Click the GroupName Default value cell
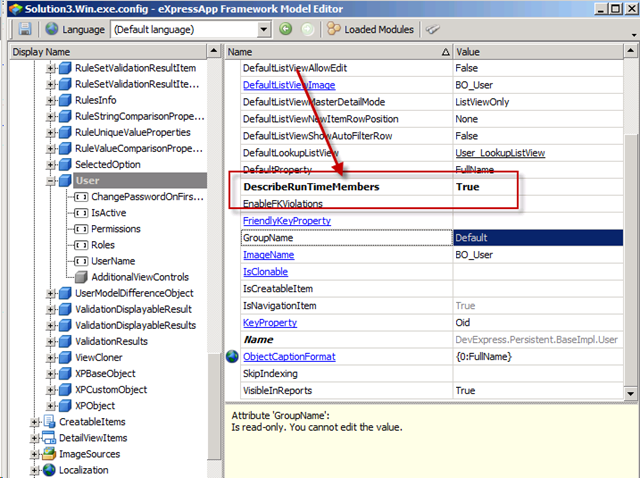 point(538,238)
